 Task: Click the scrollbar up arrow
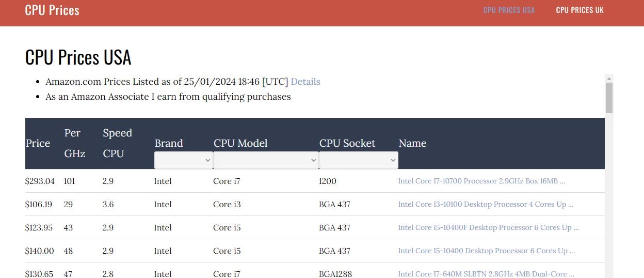coord(609,79)
